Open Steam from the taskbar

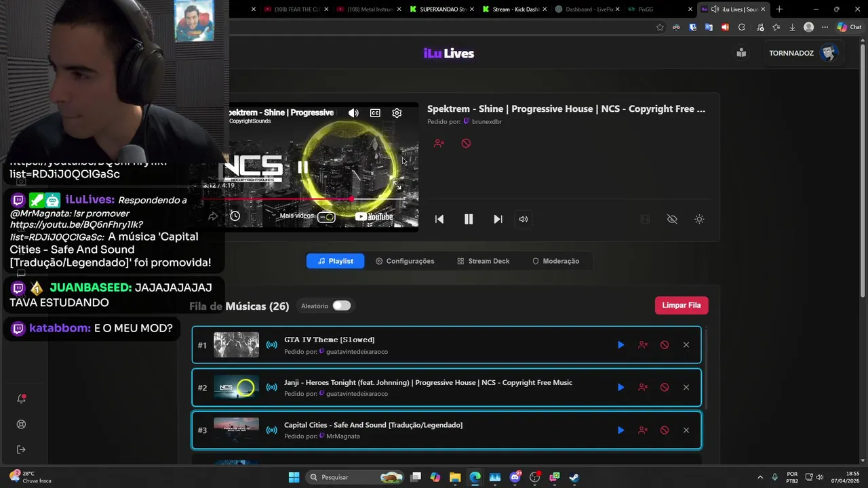574,477
